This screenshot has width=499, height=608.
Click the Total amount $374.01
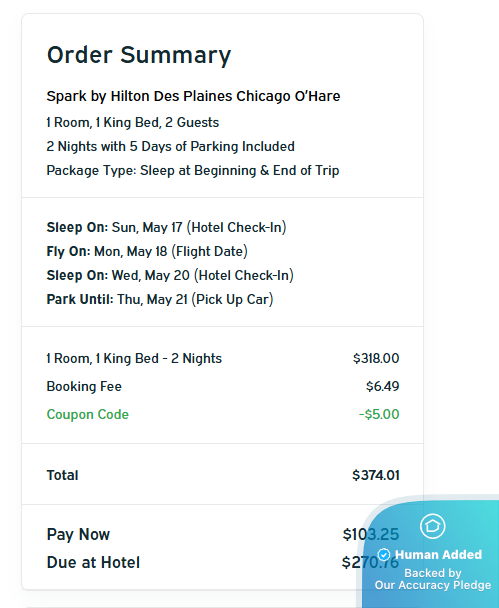point(376,475)
